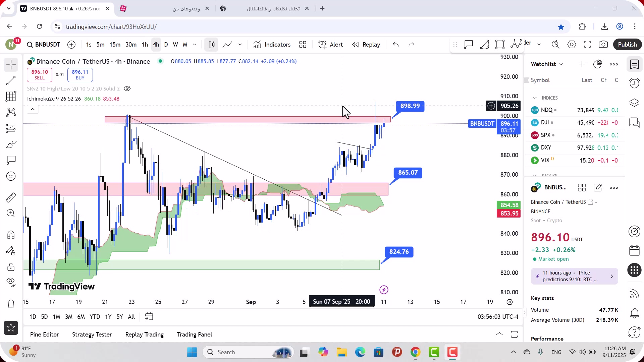The image size is (644, 362).
Task: Click the trash remove objects icon
Action: point(11,304)
